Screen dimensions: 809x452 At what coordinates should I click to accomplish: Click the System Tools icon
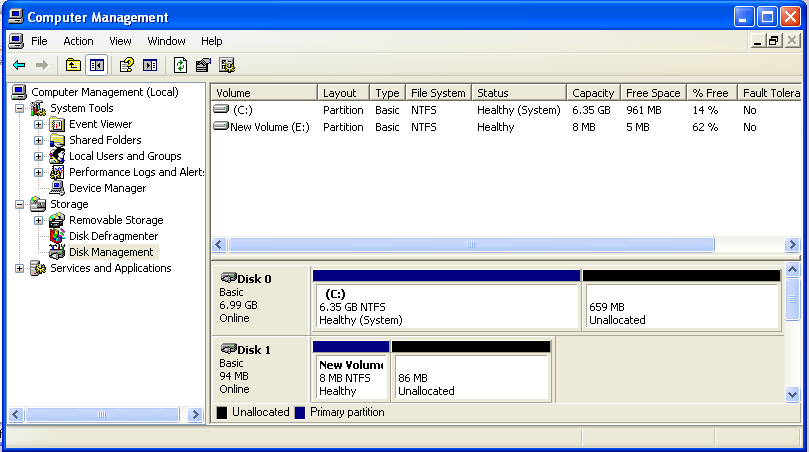pos(38,108)
